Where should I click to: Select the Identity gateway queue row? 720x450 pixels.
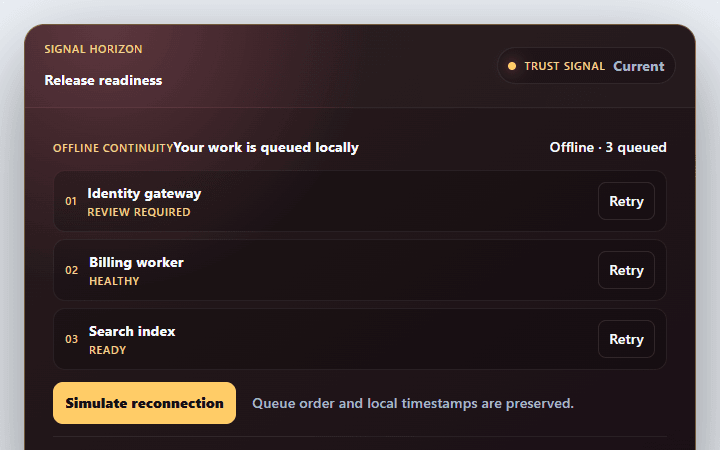pos(360,201)
